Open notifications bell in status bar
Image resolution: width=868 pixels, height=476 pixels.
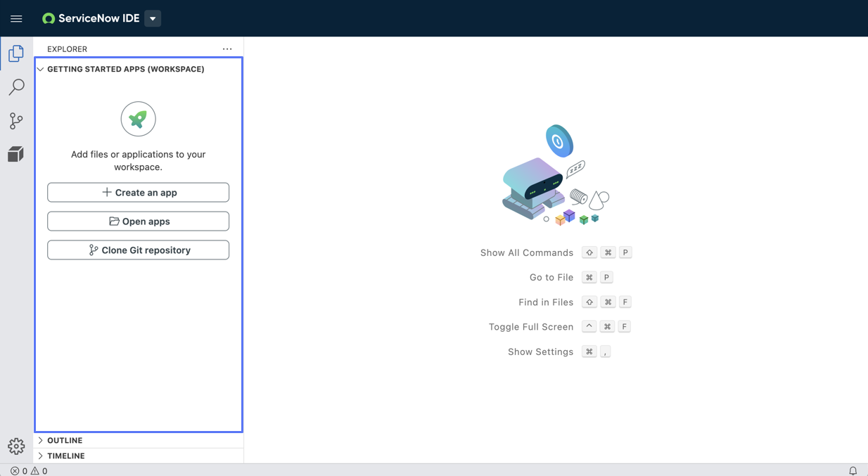pos(853,471)
